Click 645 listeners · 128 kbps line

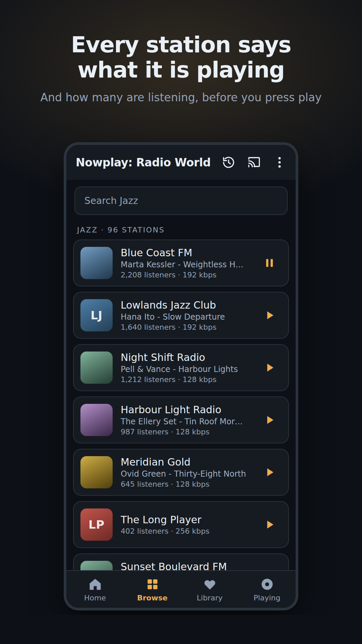(165, 484)
